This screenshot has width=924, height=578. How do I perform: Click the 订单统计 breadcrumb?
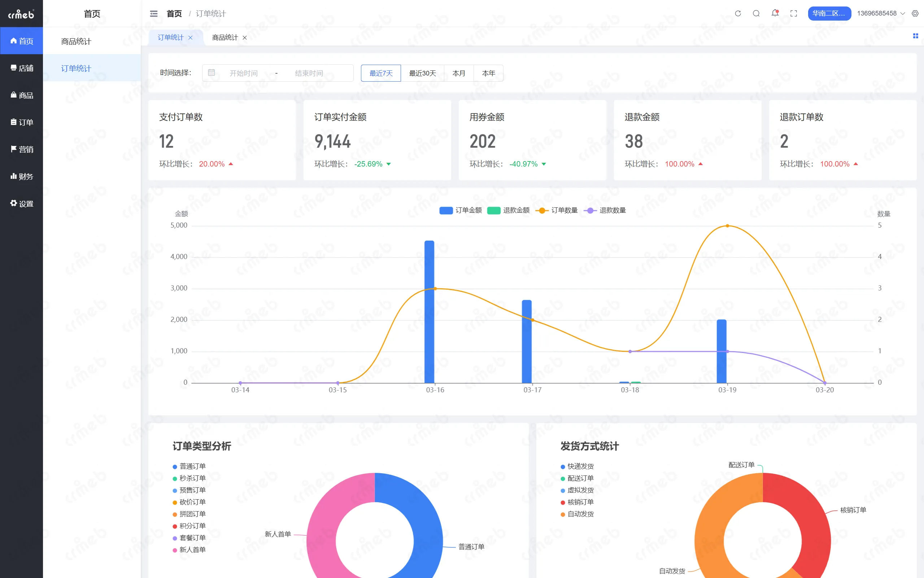[x=211, y=14]
